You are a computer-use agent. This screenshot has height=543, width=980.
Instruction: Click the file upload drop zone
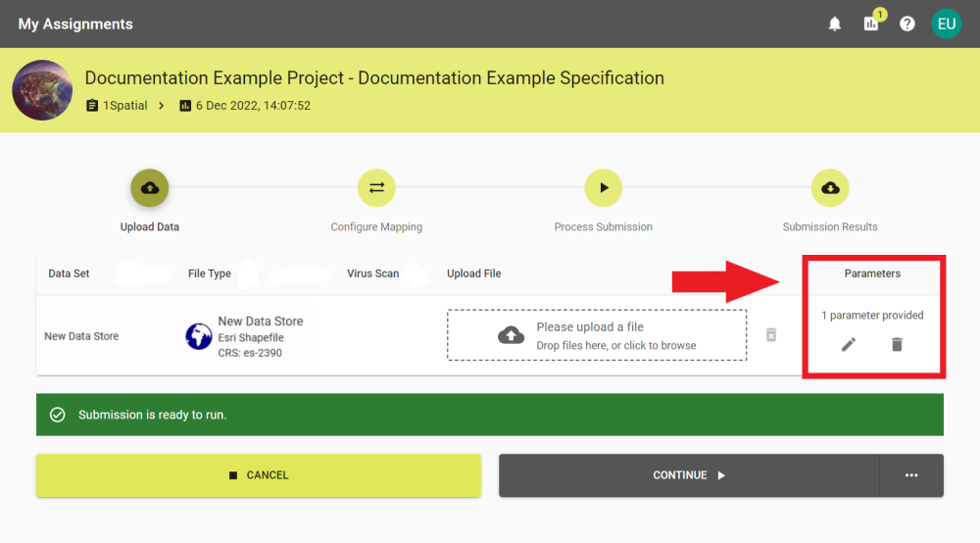tap(597, 335)
